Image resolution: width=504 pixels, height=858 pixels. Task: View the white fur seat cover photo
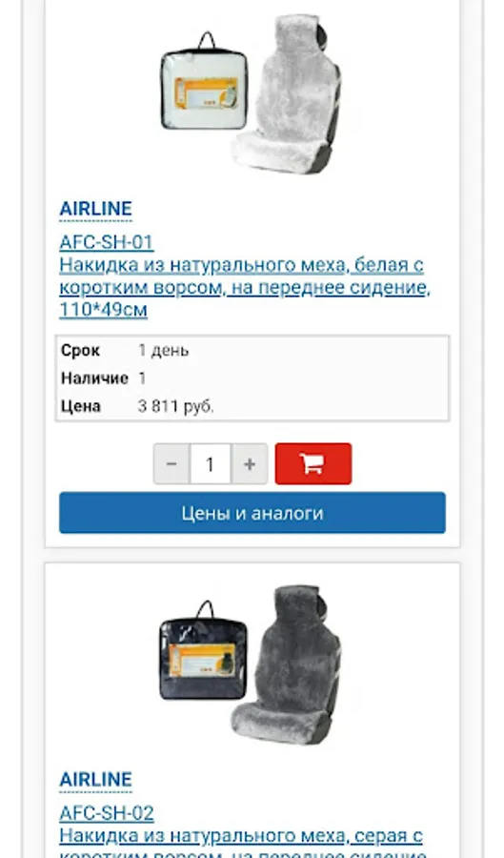pyautogui.click(x=288, y=94)
